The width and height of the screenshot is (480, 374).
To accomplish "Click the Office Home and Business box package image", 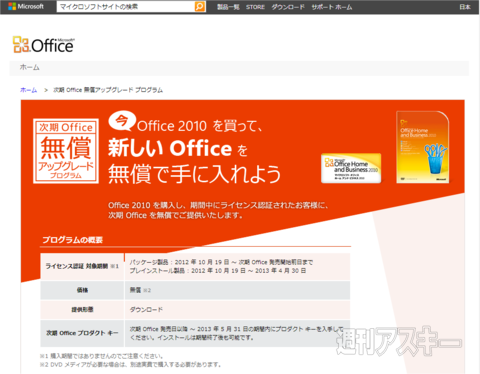I will tap(423, 147).
